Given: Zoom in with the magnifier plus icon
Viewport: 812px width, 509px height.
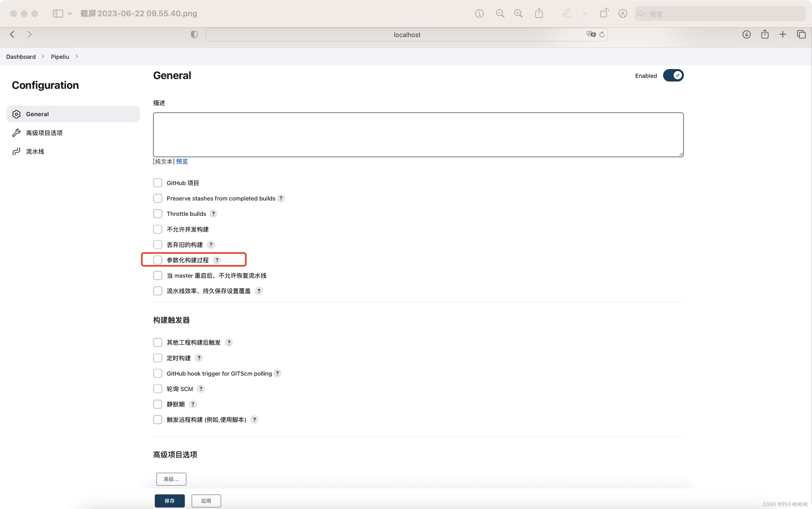Looking at the screenshot, I should pos(518,13).
